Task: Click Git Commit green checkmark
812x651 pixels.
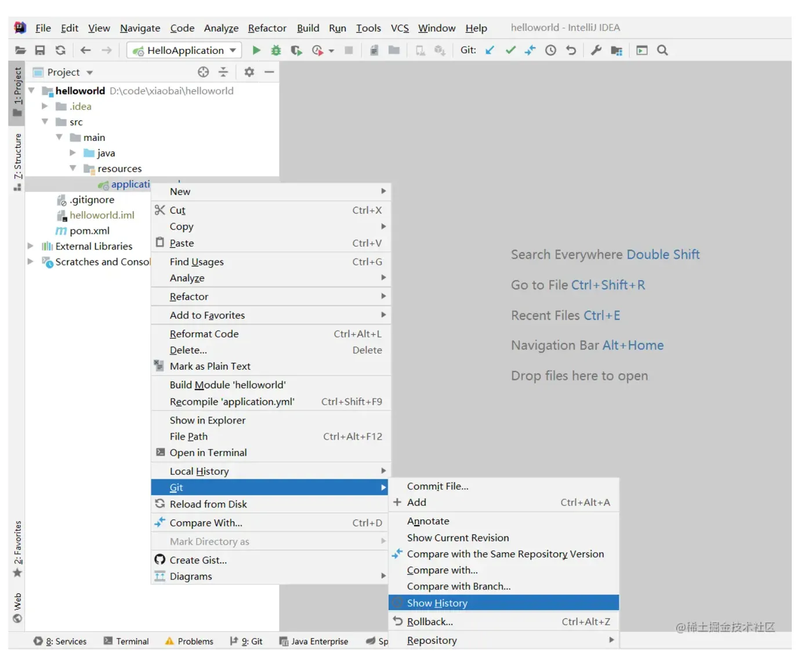Action: tap(510, 50)
